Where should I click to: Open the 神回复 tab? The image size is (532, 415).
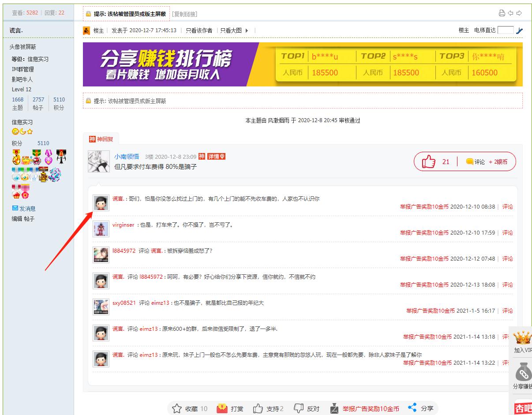101,139
